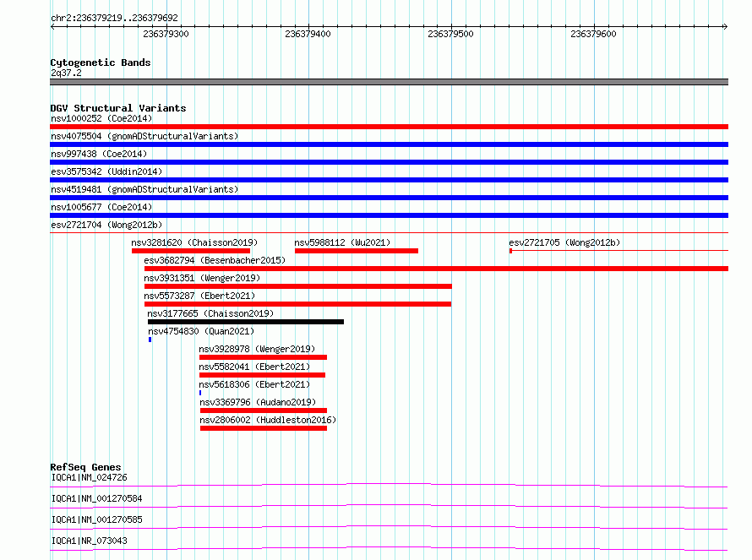Click the blue bar under esv3575342
Screen dimensions: 752x560
click(389, 180)
